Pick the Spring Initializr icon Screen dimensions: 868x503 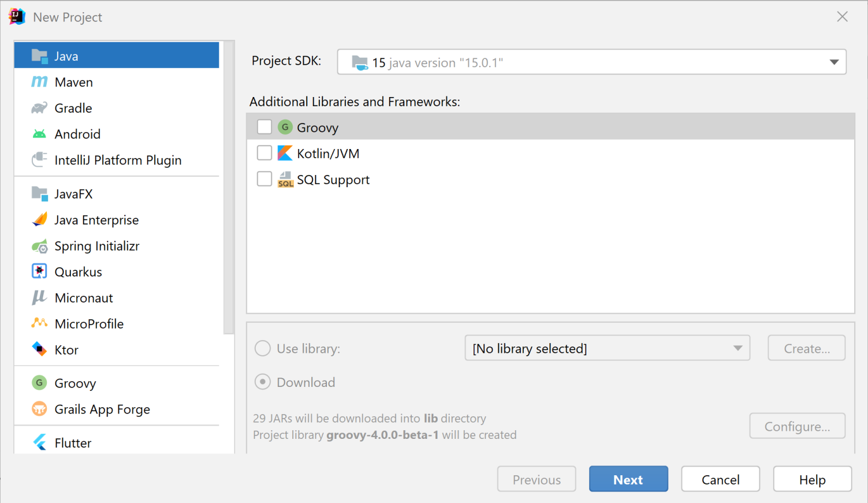click(39, 247)
